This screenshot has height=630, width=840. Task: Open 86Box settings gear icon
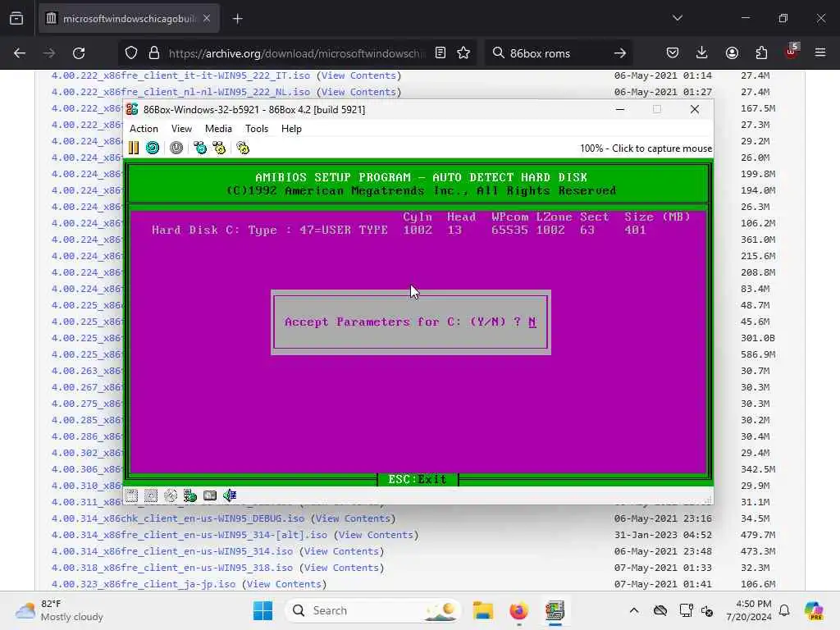243,148
